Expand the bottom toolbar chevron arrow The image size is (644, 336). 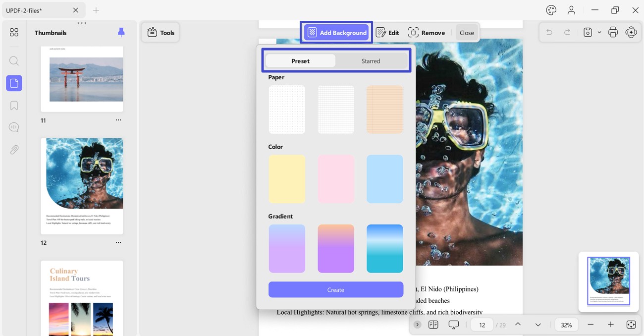point(418,325)
